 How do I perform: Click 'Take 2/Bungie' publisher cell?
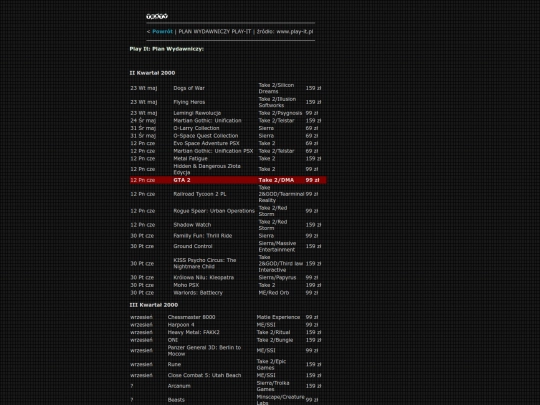point(275,340)
